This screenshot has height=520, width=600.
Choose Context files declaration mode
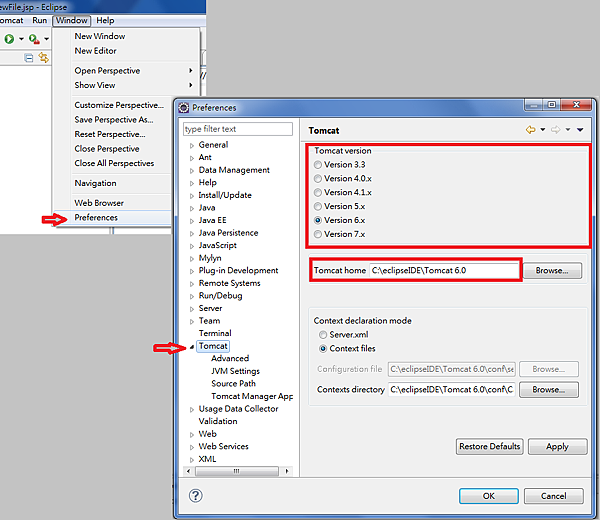323,349
